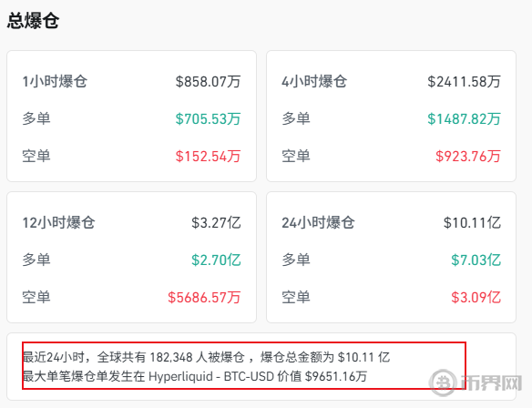Click the green $1487.82万 long value

tap(464, 119)
